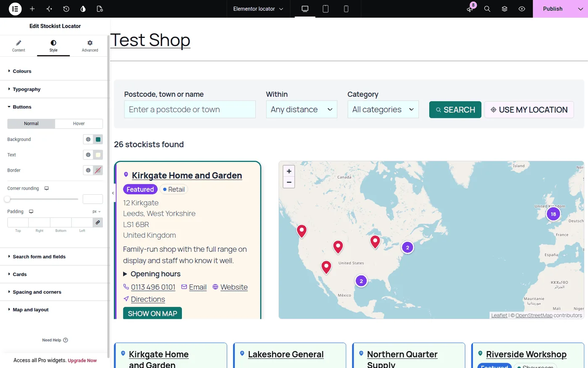
Task: Click global colour globe for Border
Action: (88, 170)
